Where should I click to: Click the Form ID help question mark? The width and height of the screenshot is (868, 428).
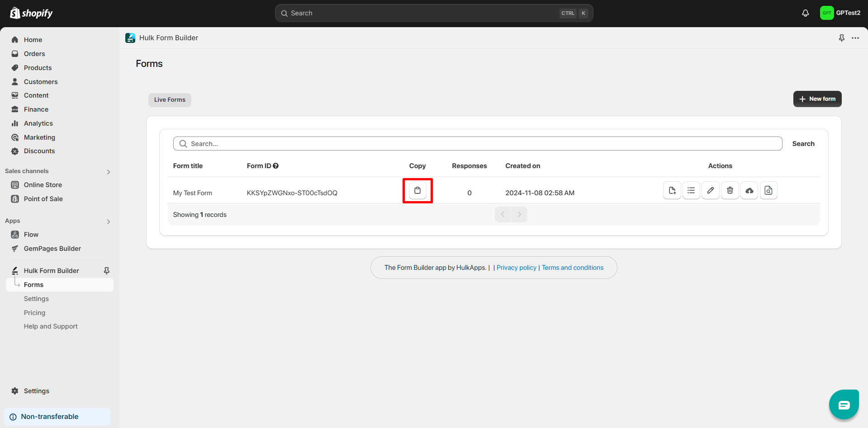pyautogui.click(x=275, y=166)
